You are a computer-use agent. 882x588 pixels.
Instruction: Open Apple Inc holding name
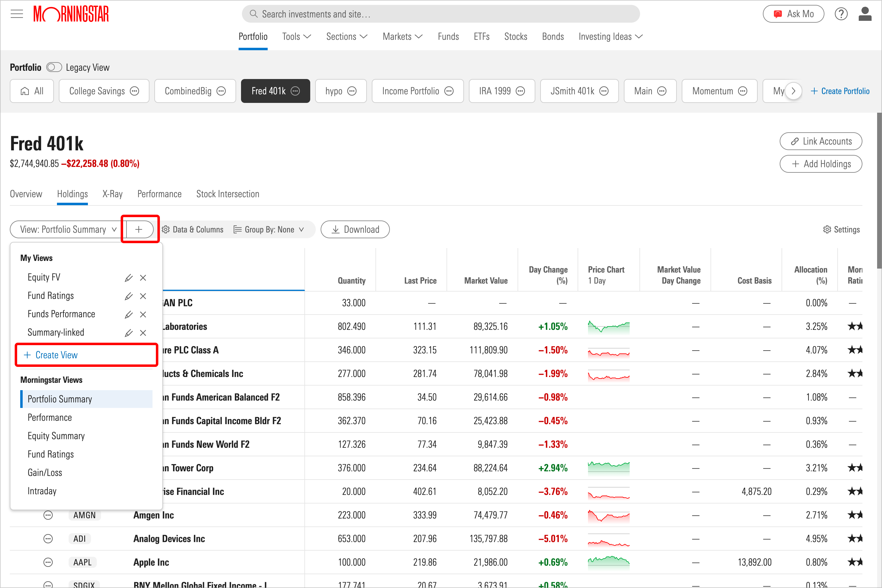point(151,563)
